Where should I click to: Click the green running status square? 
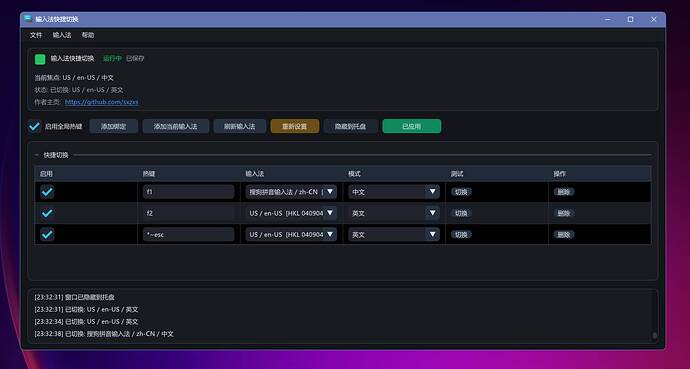(x=40, y=59)
